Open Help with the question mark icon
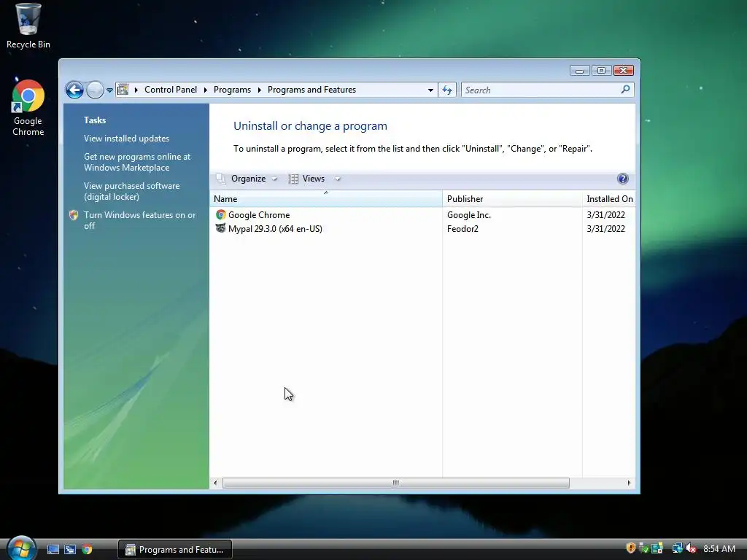 (x=622, y=179)
